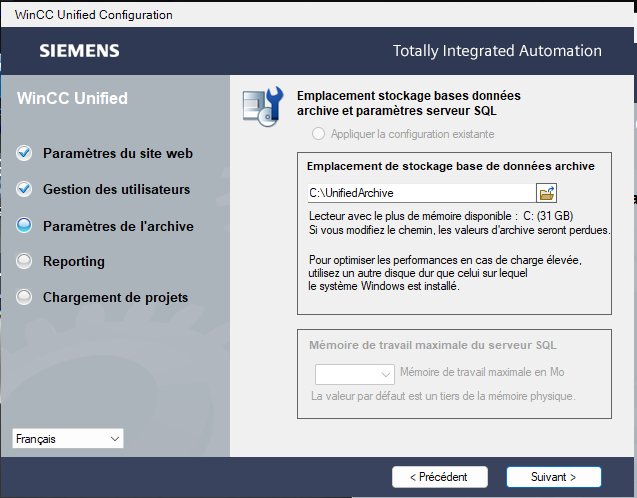The height and width of the screenshot is (498, 637).
Task: Click Totally Integrated Automation header text
Action: (497, 51)
